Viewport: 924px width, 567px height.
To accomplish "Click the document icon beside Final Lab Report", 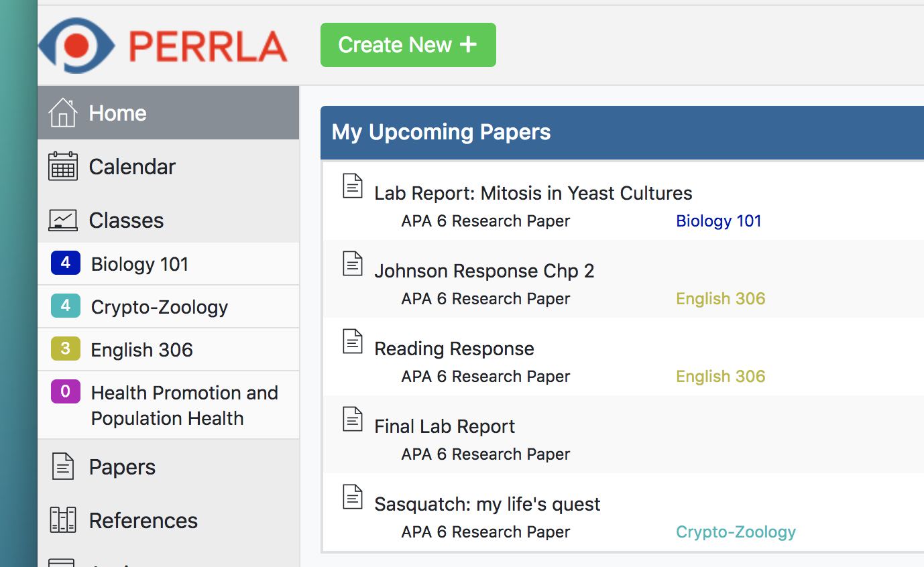I will 353,419.
